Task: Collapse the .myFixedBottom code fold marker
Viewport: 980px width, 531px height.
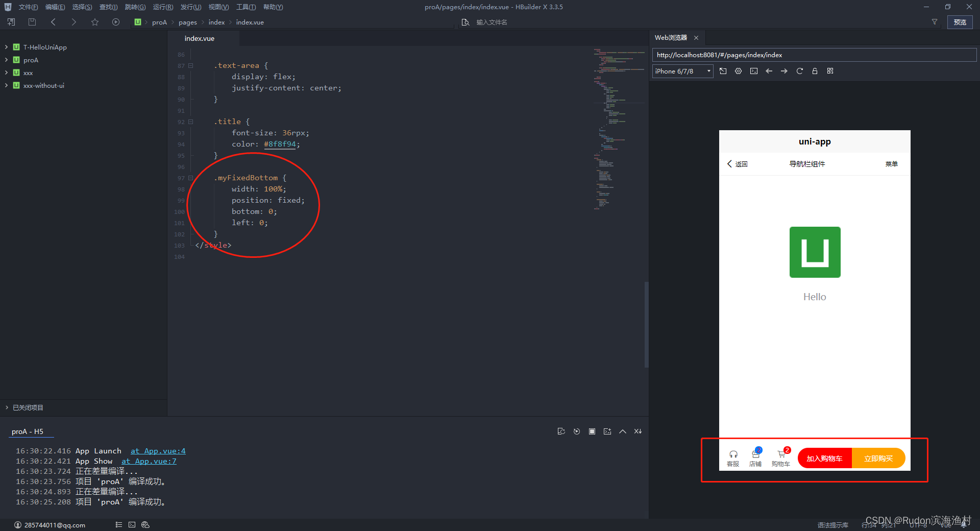Action: click(190, 178)
